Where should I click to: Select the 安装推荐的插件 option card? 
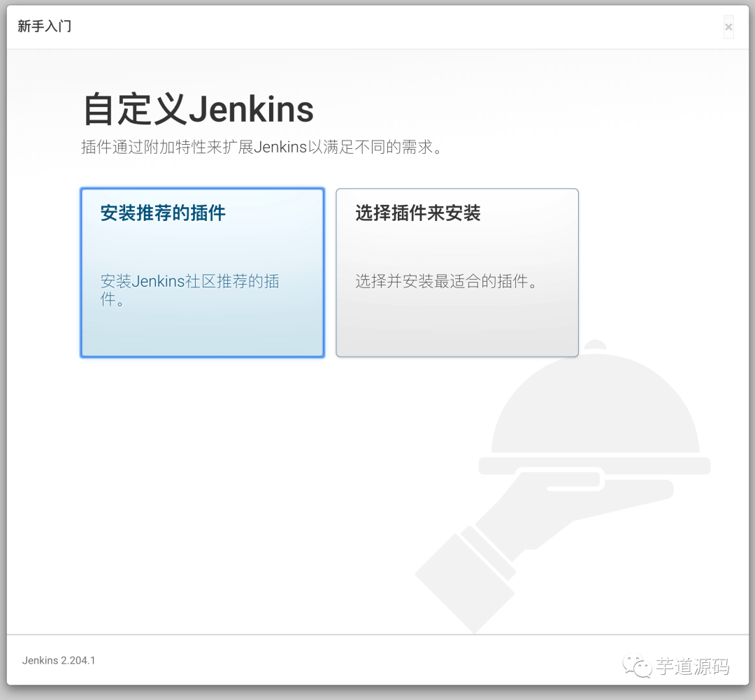(202, 271)
